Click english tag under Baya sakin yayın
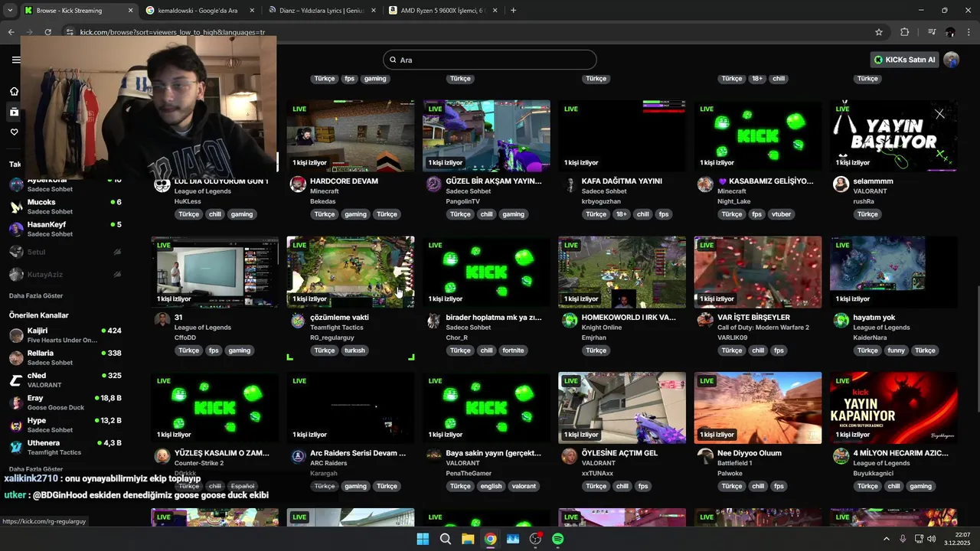 [x=491, y=486]
